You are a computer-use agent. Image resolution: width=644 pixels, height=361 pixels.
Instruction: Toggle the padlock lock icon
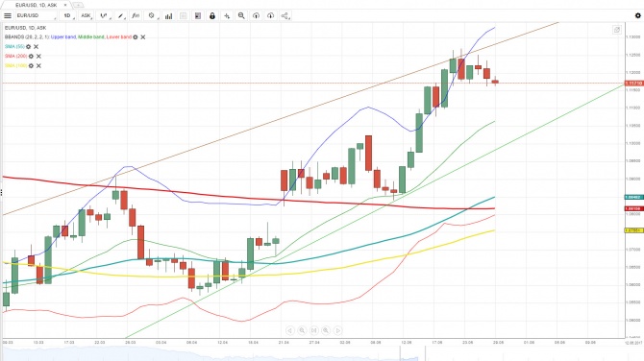211,16
